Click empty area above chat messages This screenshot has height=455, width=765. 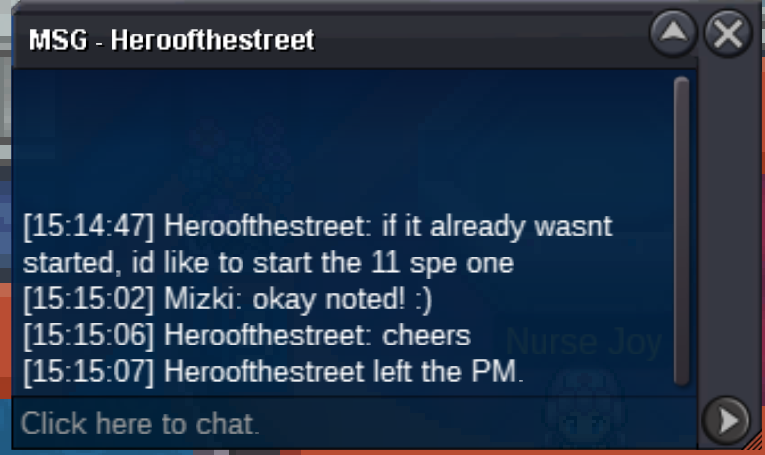coord(342,141)
